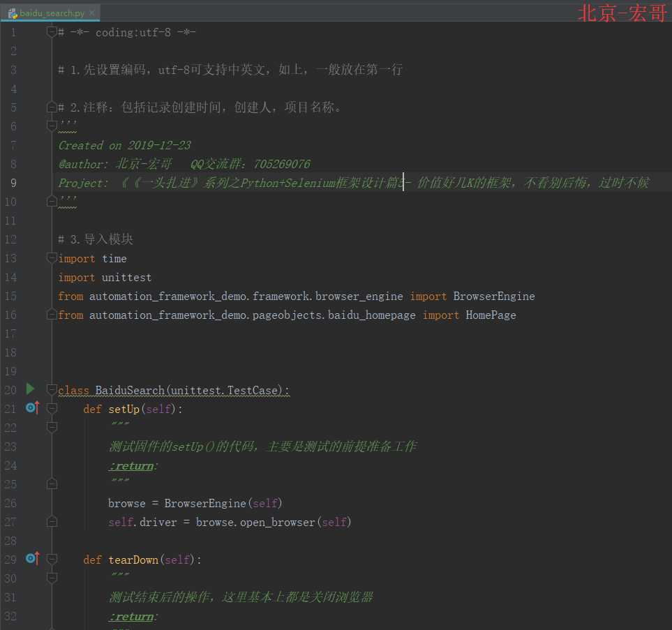This screenshot has height=630, width=672.
Task: Click ':return:' in the setUp docstring
Action: click(133, 466)
